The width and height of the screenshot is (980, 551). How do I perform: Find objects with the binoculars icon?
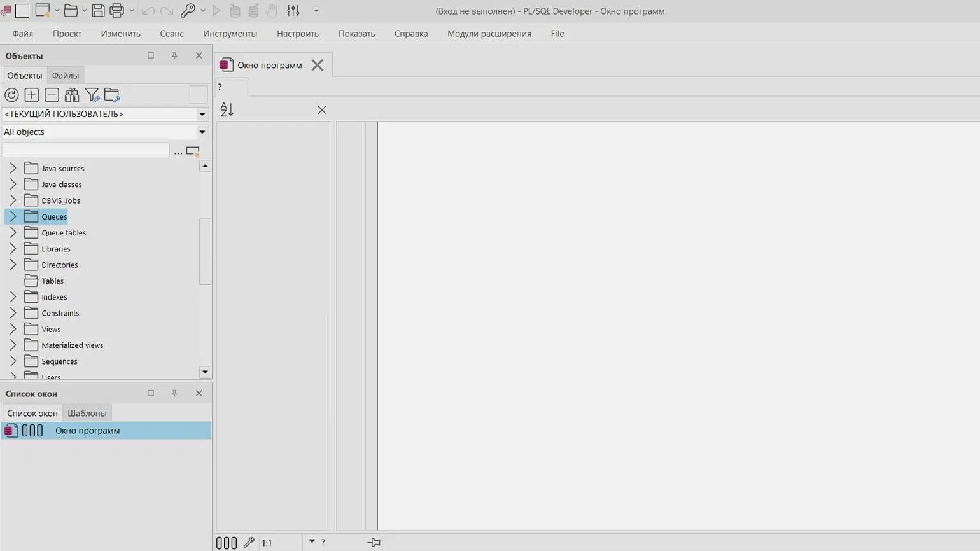(x=72, y=95)
